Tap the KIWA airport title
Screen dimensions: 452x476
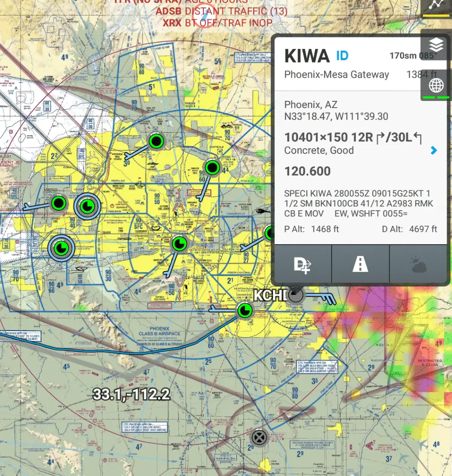click(307, 56)
